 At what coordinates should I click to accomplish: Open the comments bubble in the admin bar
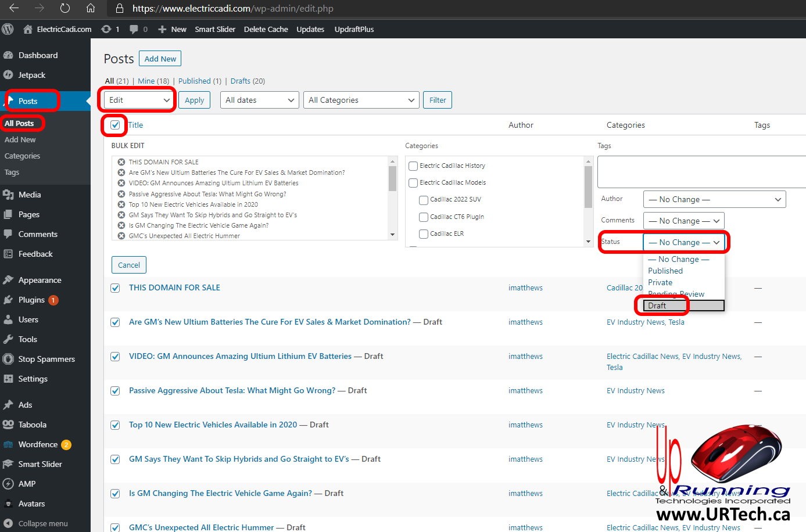(x=135, y=29)
